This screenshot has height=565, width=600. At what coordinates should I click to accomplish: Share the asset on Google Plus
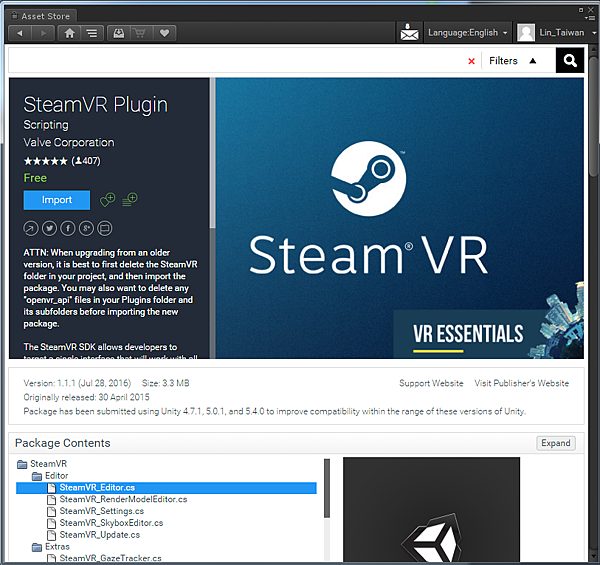tap(86, 228)
